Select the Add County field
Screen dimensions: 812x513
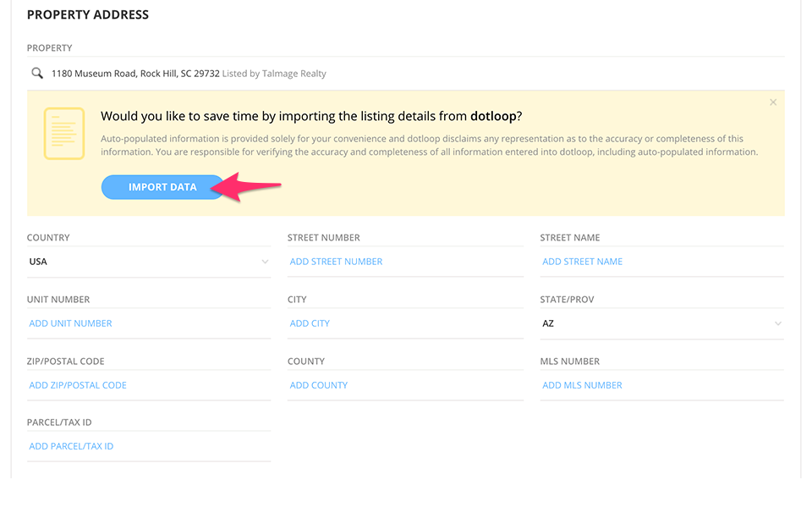point(319,385)
